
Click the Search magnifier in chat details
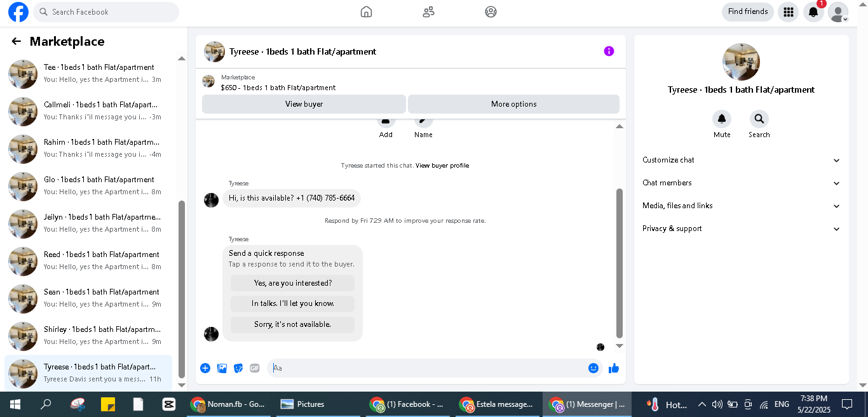click(x=759, y=119)
